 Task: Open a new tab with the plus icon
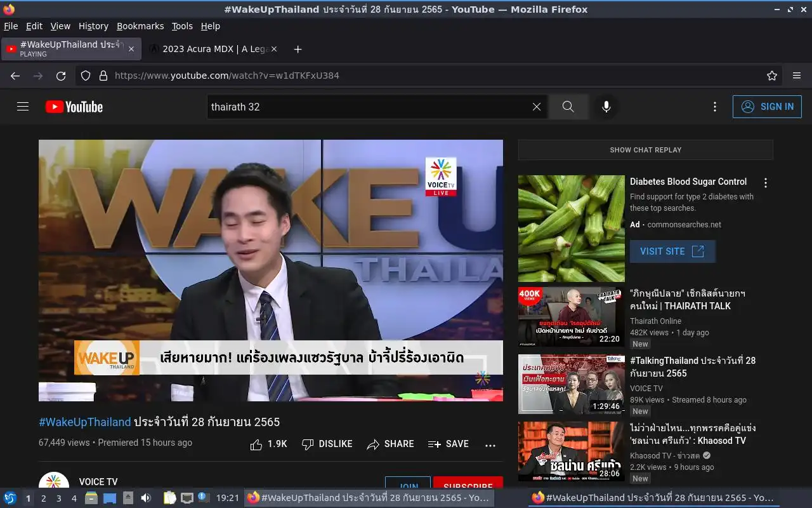click(x=298, y=49)
